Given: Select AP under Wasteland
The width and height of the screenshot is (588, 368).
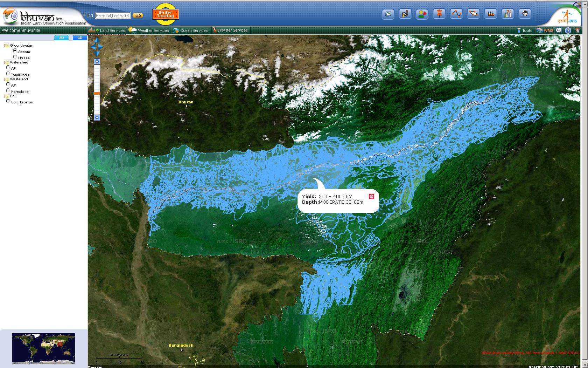Looking at the screenshot, I should pos(8,84).
